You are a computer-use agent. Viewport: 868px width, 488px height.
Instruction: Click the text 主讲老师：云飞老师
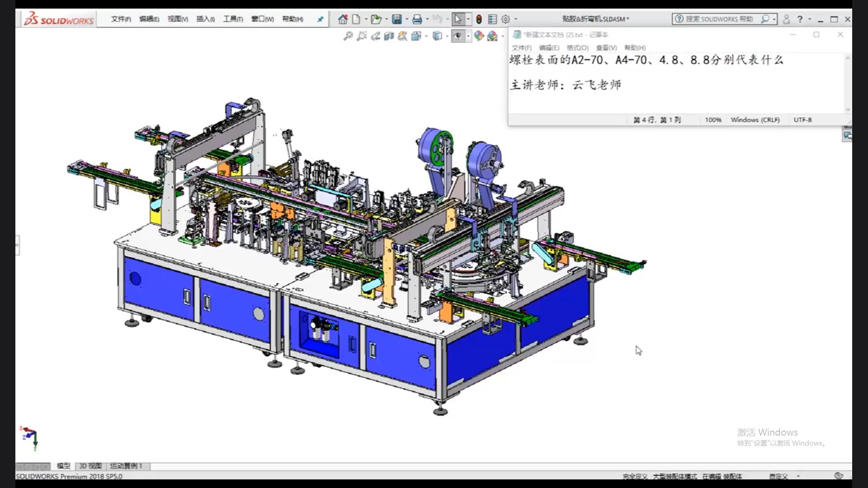566,85
